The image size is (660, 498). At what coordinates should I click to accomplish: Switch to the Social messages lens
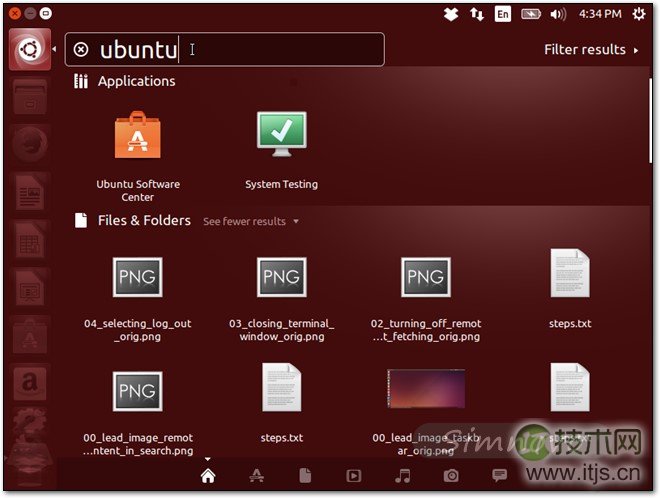[x=500, y=476]
